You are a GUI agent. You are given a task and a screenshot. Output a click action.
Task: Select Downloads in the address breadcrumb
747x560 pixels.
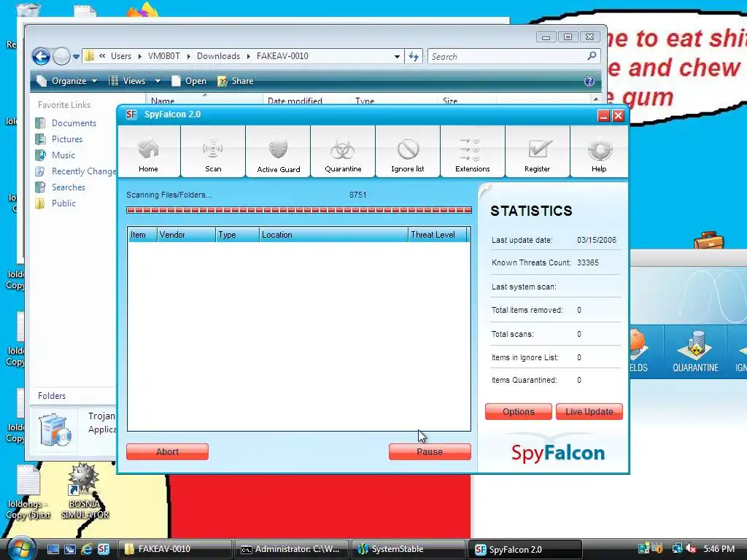218,56
